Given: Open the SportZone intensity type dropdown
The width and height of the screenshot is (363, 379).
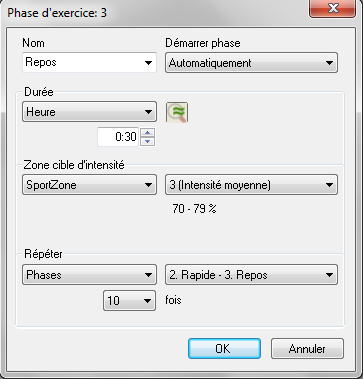Looking at the screenshot, I should (89, 185).
